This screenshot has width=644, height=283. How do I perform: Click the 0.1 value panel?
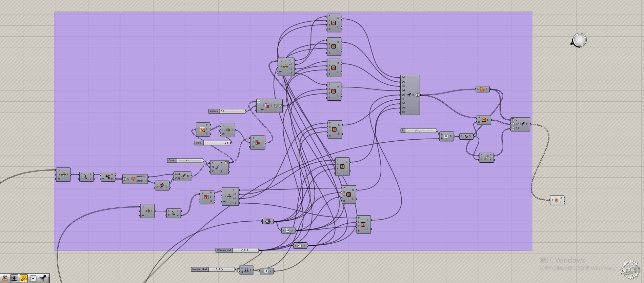[x=268, y=222]
